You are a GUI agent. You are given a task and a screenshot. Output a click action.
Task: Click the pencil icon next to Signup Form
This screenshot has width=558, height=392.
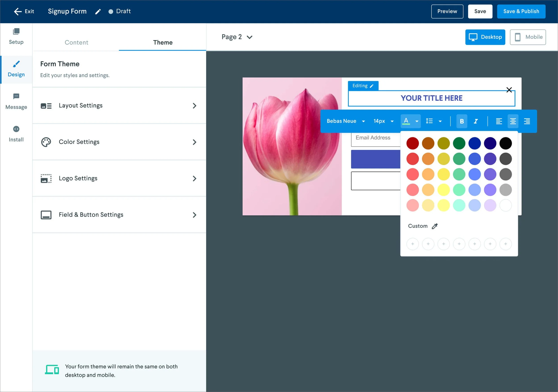pyautogui.click(x=98, y=12)
